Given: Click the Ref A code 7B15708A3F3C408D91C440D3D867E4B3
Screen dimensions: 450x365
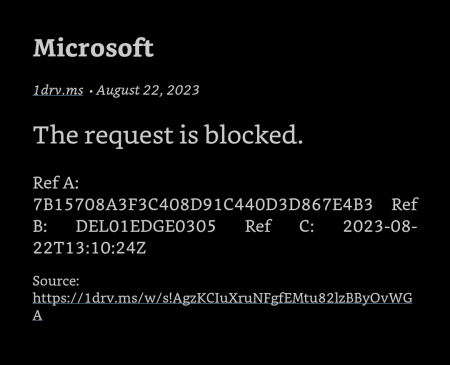Looking at the screenshot, I should (x=203, y=205).
